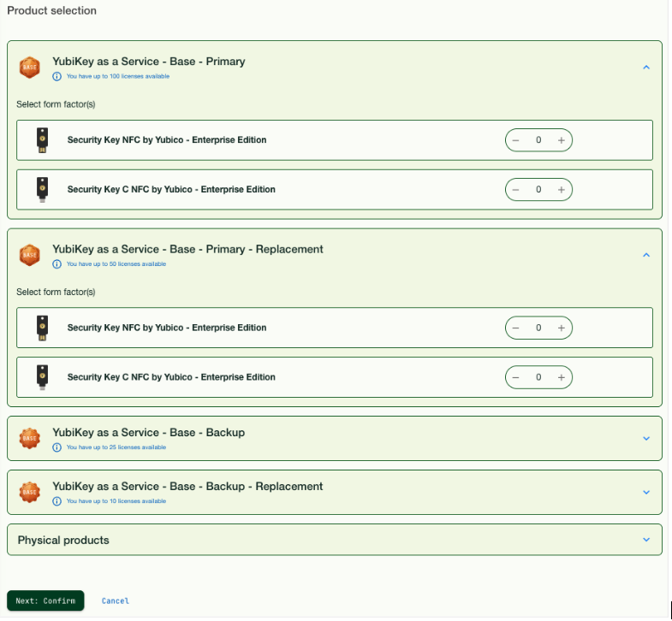Collapse the Base - Primary section

(646, 68)
